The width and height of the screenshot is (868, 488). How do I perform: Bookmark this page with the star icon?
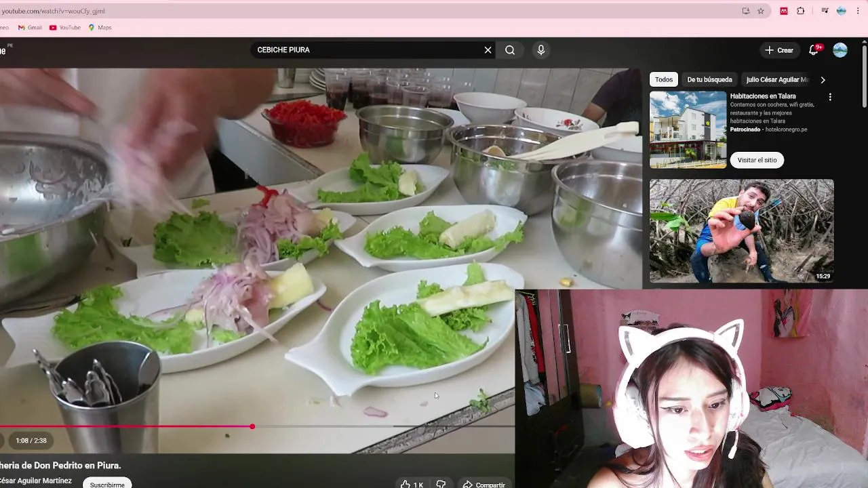761,11
